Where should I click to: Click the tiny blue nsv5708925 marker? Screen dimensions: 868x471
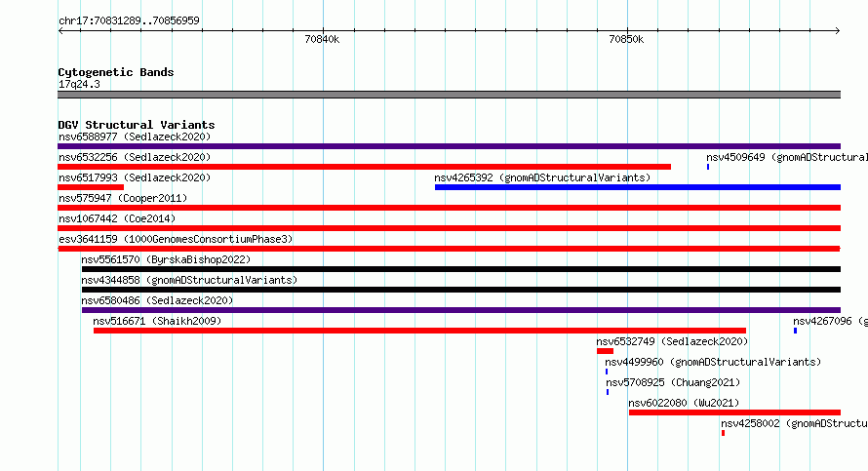(608, 392)
